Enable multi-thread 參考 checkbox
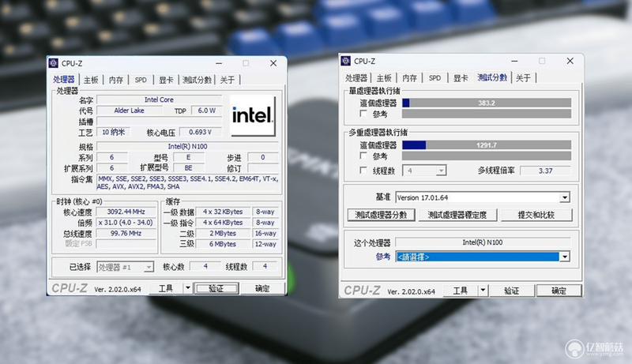 click(363, 156)
